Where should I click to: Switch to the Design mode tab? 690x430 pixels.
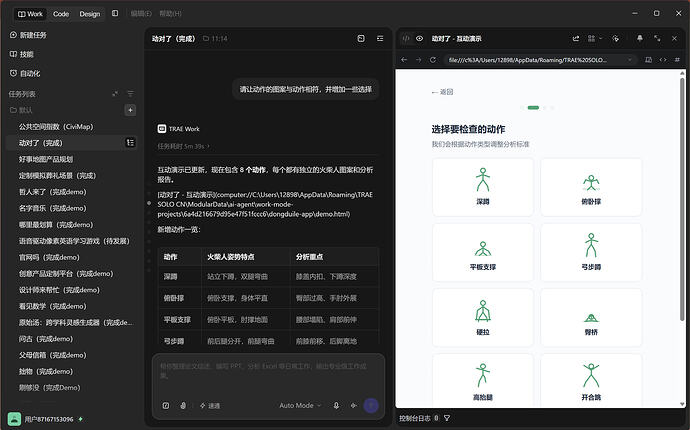[90, 14]
